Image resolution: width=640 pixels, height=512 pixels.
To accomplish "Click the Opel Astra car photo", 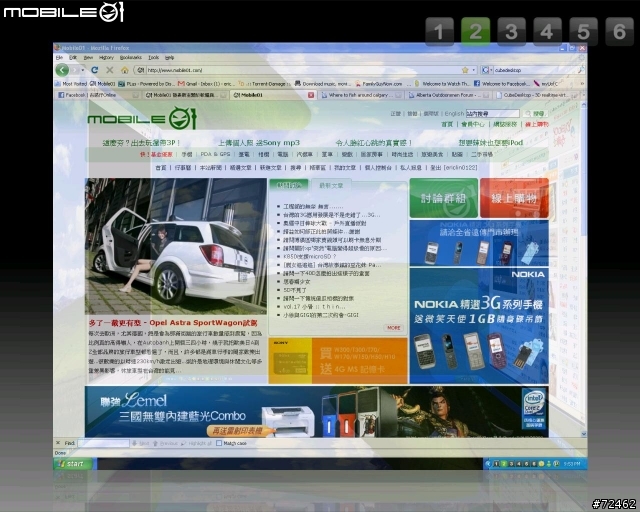I will click(x=176, y=246).
